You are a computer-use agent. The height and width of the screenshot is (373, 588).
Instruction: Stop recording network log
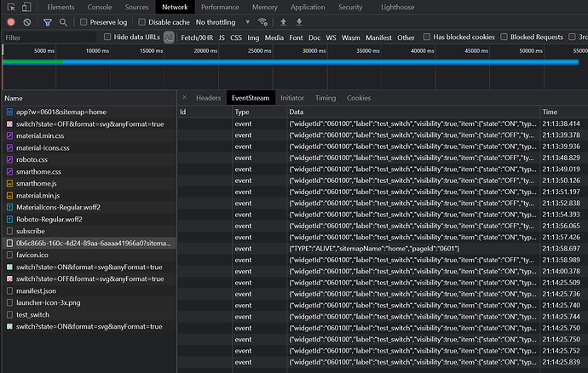[x=10, y=22]
